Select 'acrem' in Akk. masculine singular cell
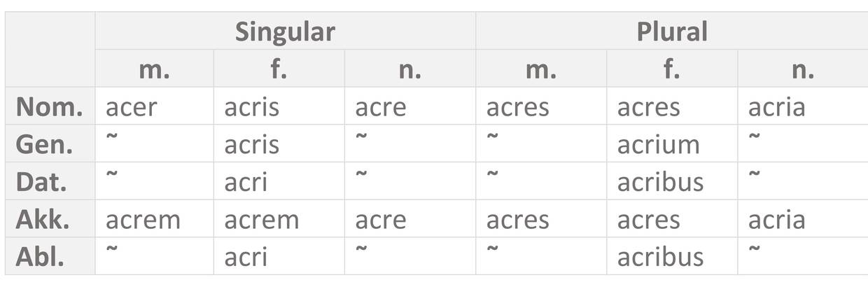This screenshot has width=868, height=287. (143, 220)
